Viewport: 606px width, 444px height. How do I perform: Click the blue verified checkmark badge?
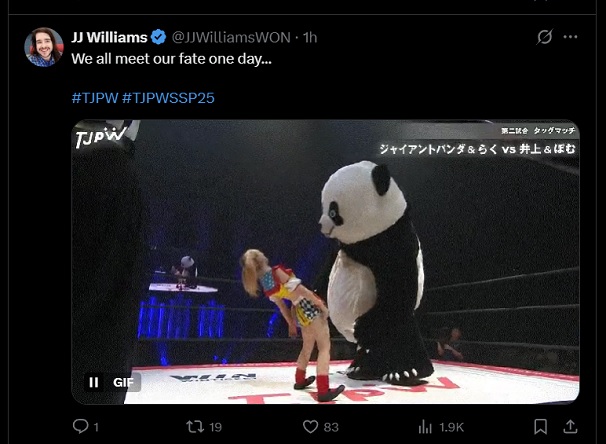click(x=158, y=37)
